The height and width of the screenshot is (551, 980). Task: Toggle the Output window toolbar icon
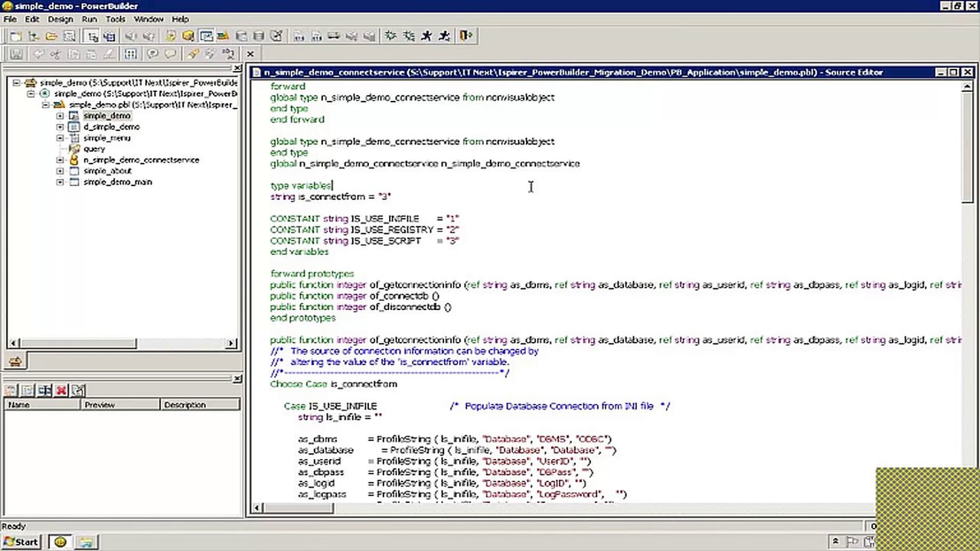[x=109, y=36]
